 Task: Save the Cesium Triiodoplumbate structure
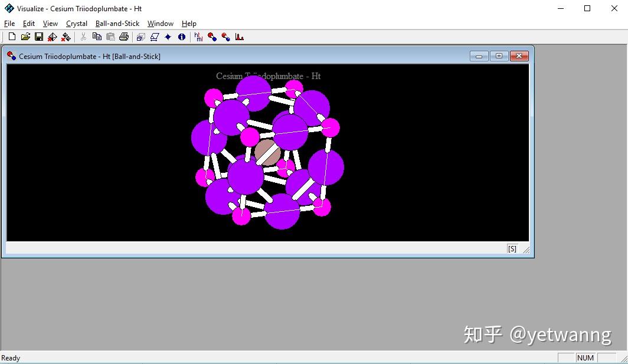(39, 37)
